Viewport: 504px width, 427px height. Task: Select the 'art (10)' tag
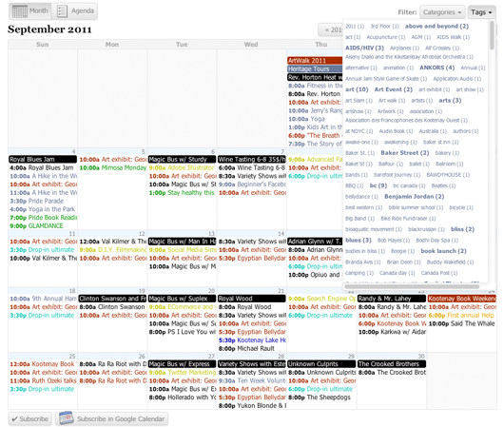coord(357,89)
